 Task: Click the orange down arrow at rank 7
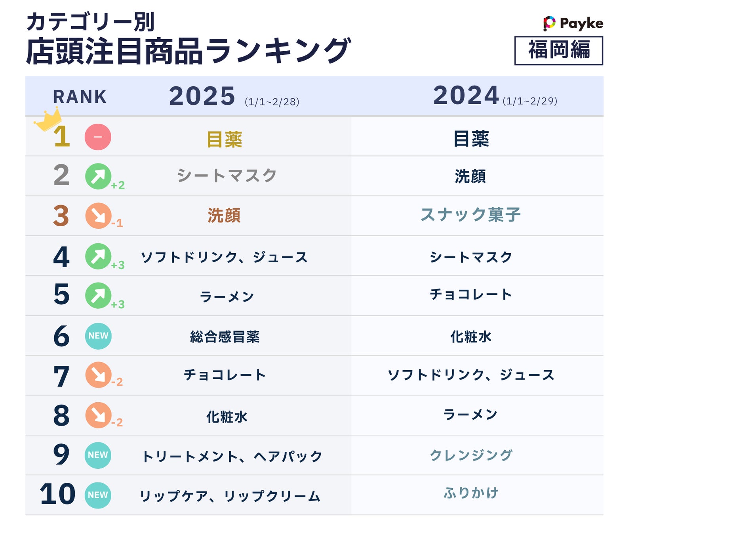(98, 375)
